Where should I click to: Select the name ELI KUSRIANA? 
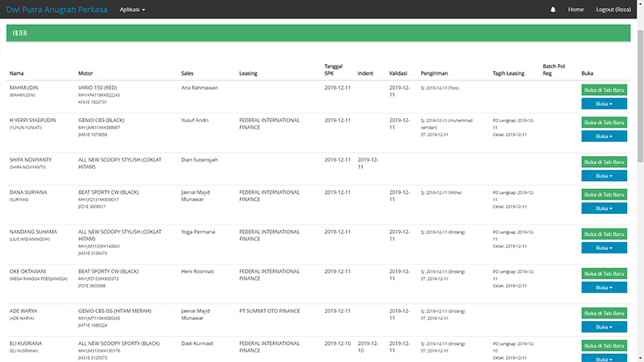click(x=26, y=343)
